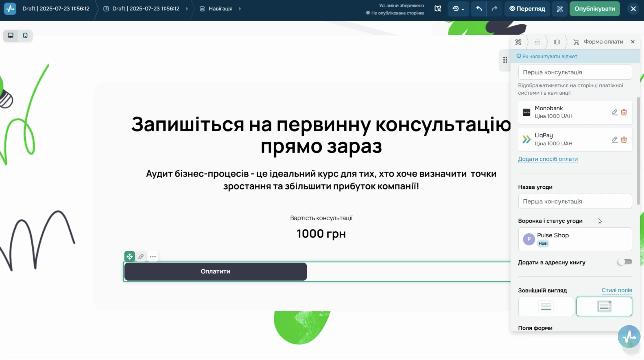Open panel section breadcrumb icon
The width and height of the screenshot is (644, 360).
(537, 42)
